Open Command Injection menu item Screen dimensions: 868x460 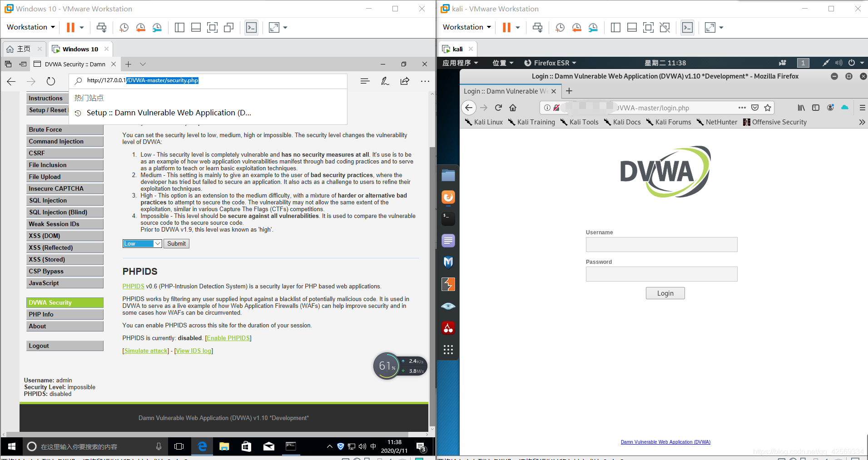tap(65, 141)
